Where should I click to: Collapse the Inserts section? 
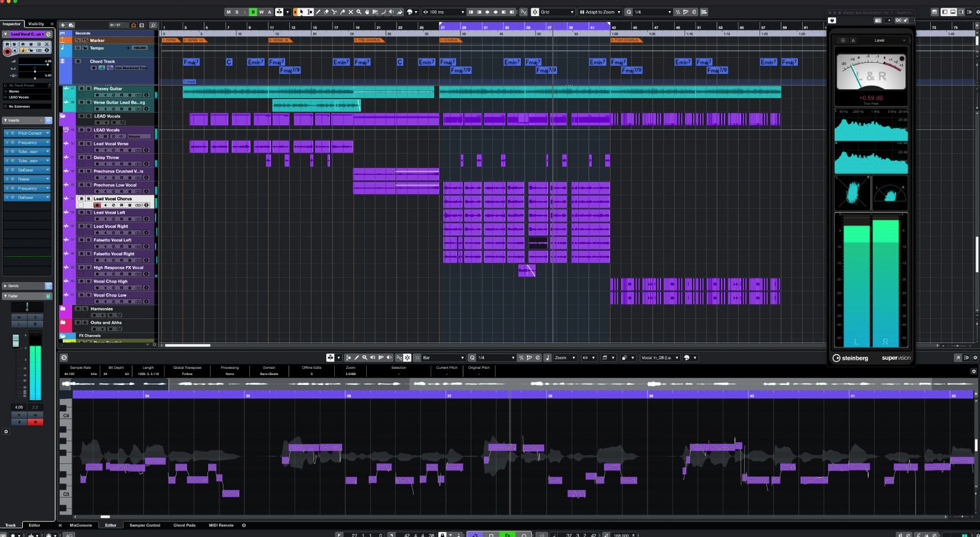[x=6, y=121]
